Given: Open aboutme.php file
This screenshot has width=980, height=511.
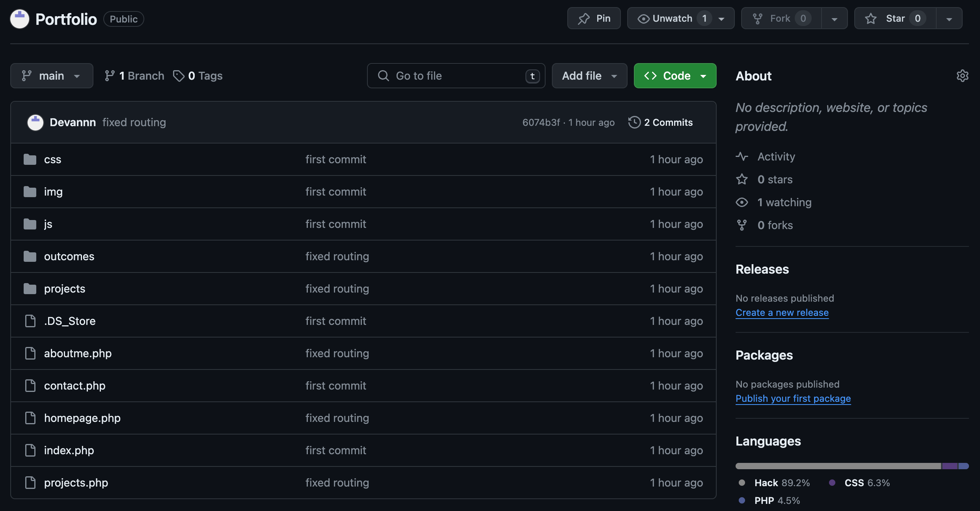Looking at the screenshot, I should click(x=78, y=353).
